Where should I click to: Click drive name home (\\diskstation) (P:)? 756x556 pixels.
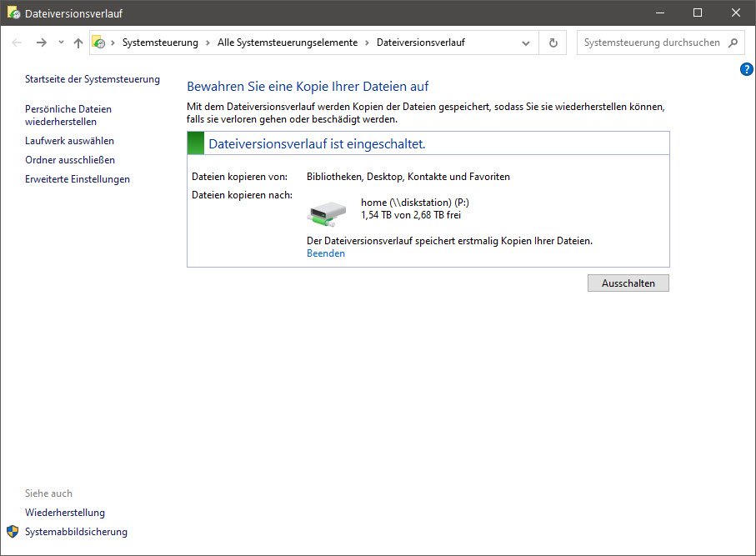[x=414, y=203]
